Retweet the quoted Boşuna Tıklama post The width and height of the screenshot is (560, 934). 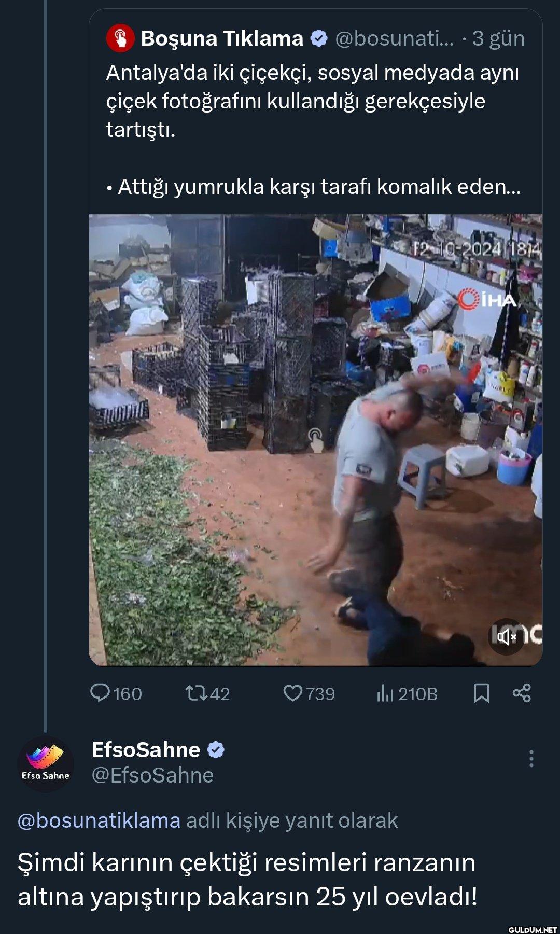tap(197, 693)
